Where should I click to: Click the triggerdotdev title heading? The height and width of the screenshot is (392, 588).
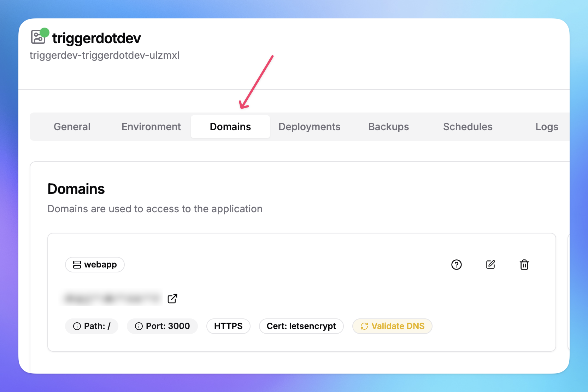(96, 38)
